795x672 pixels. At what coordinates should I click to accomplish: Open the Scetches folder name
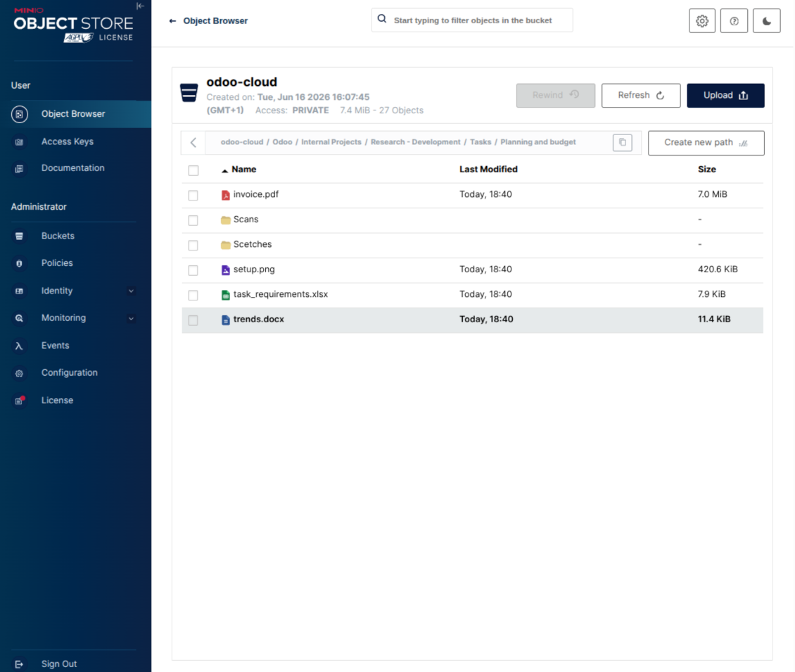pyautogui.click(x=253, y=244)
